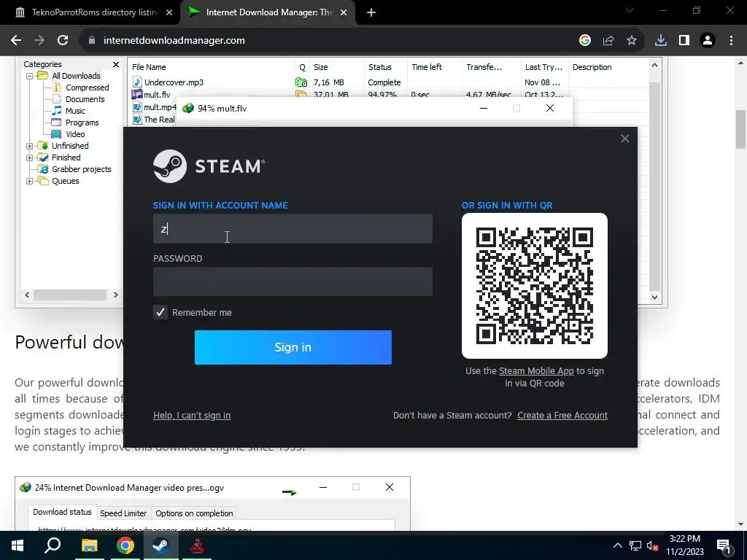Image resolution: width=747 pixels, height=560 pixels.
Task: Toggle the Remember me checkbox
Action: (160, 312)
